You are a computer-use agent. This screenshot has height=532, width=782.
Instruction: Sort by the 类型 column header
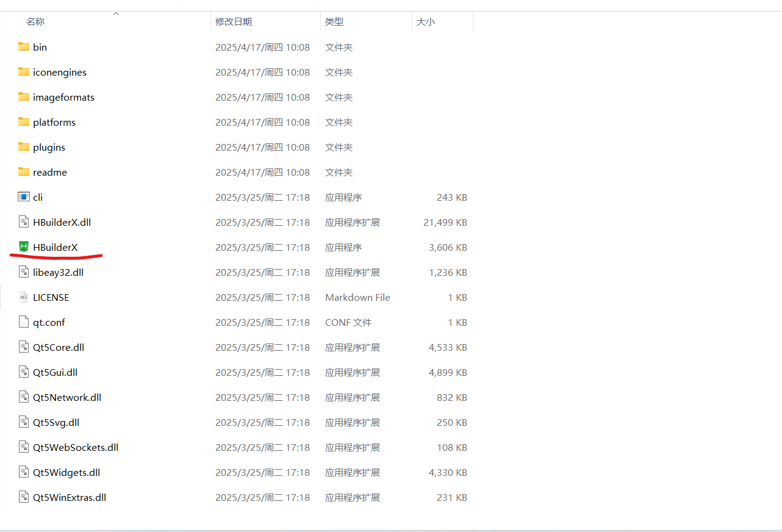(334, 21)
